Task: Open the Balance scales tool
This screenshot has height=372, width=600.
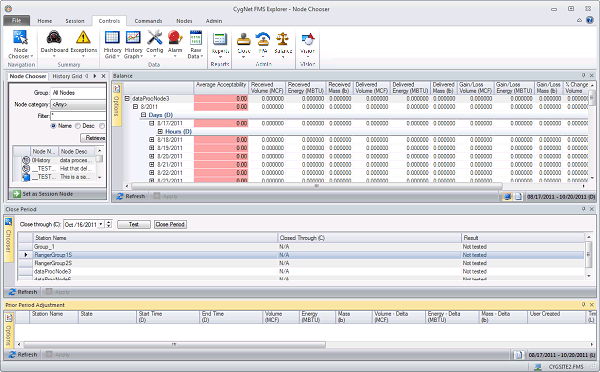Action: (x=283, y=44)
